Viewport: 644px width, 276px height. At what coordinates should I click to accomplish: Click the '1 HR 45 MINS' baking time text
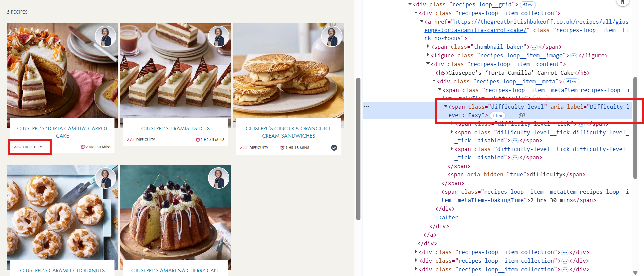213,140
